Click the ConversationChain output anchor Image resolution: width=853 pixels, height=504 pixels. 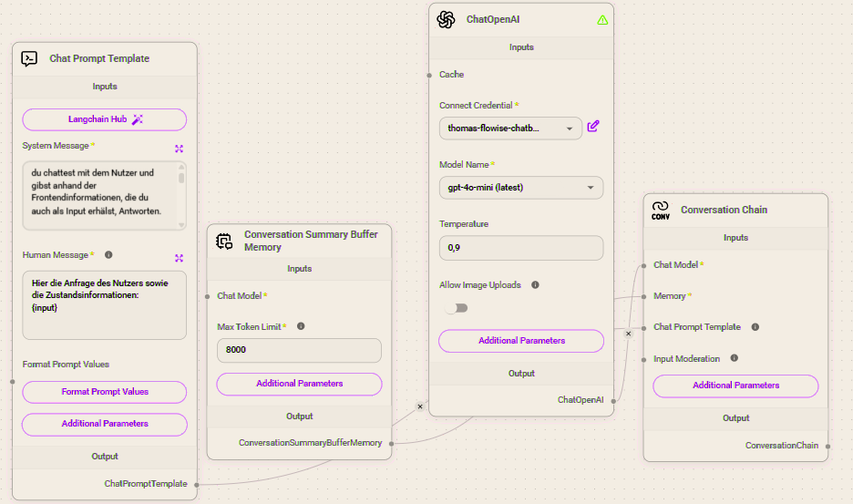pos(828,447)
